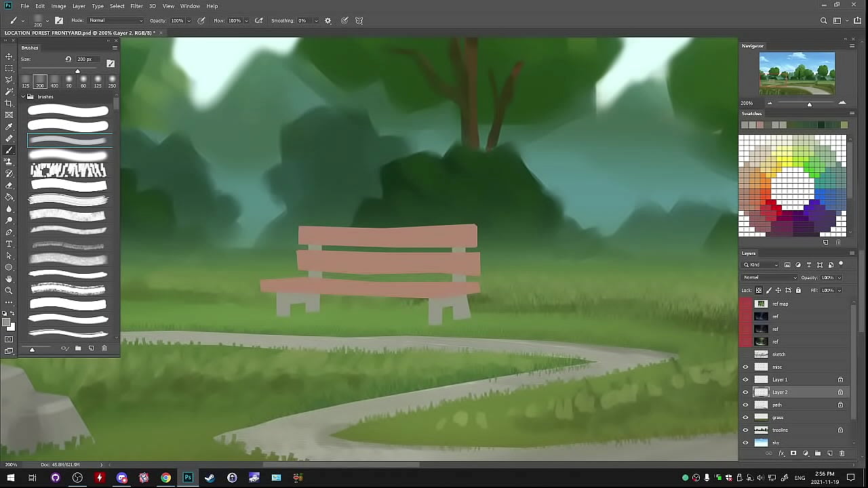Hide the grass layer
This screenshot has width=868, height=488.
[x=745, y=418]
